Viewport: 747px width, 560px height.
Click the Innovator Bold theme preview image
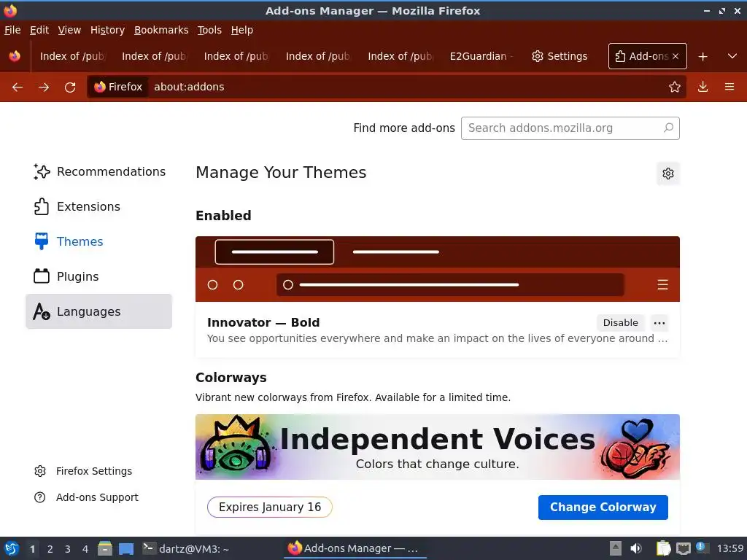click(x=438, y=269)
